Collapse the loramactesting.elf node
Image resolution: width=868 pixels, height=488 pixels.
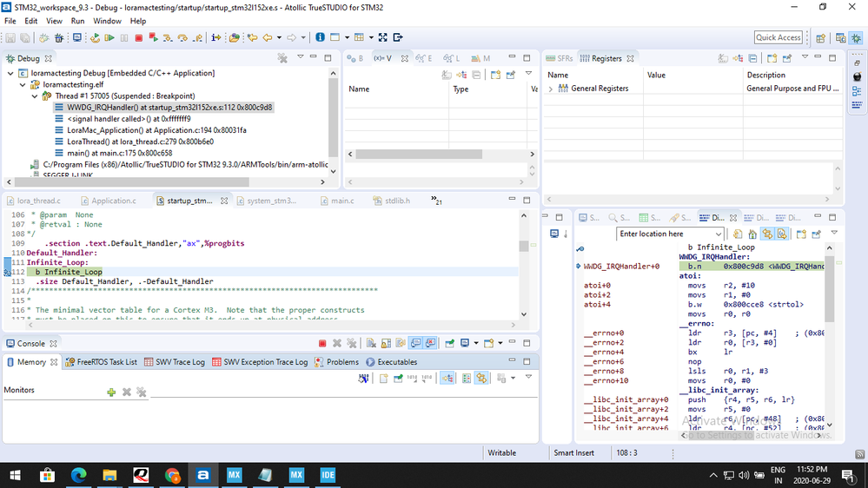(x=23, y=84)
